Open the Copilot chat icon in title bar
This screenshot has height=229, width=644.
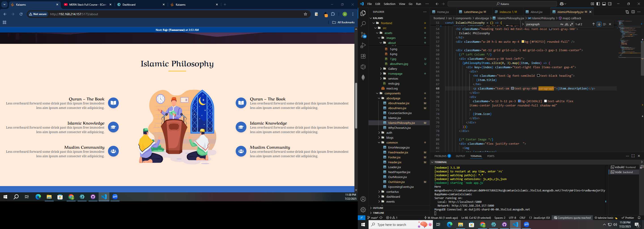pos(561,4)
